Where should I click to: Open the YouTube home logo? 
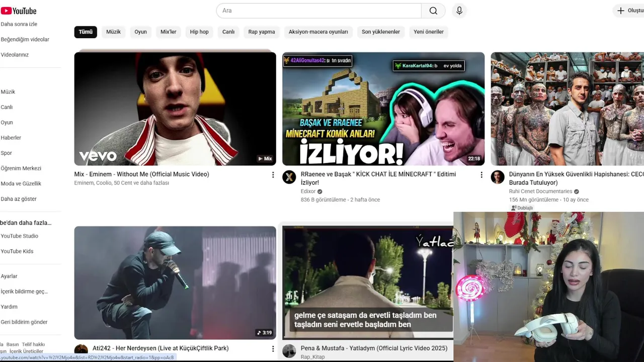click(x=19, y=11)
